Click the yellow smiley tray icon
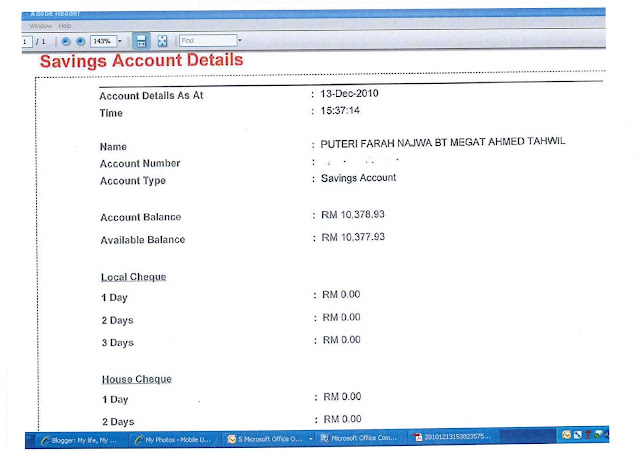Image resolution: width=640 pixels, height=452 pixels. coord(567,435)
